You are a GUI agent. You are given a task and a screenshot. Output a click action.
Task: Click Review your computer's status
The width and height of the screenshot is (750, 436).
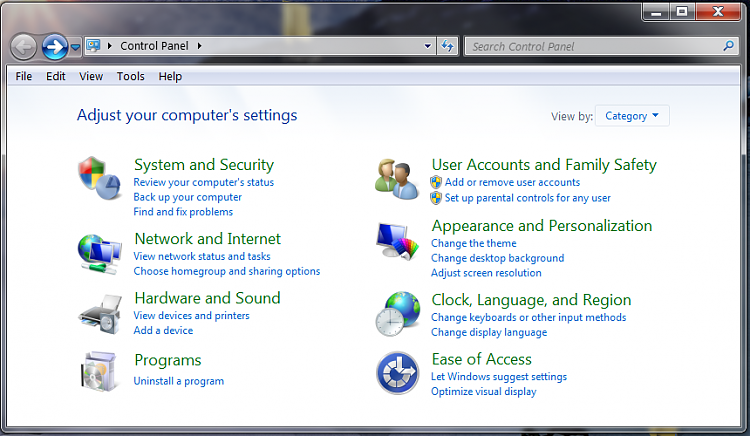pos(204,182)
